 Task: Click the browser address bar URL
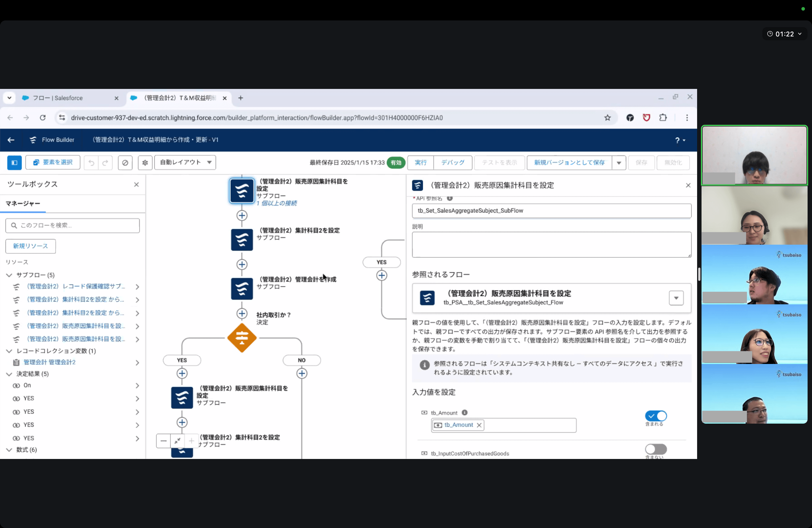point(257,118)
